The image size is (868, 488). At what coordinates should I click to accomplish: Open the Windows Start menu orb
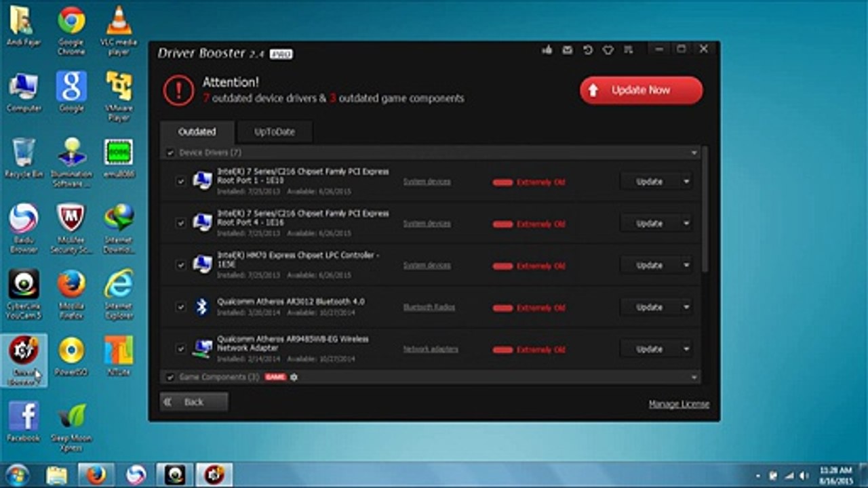point(17,474)
